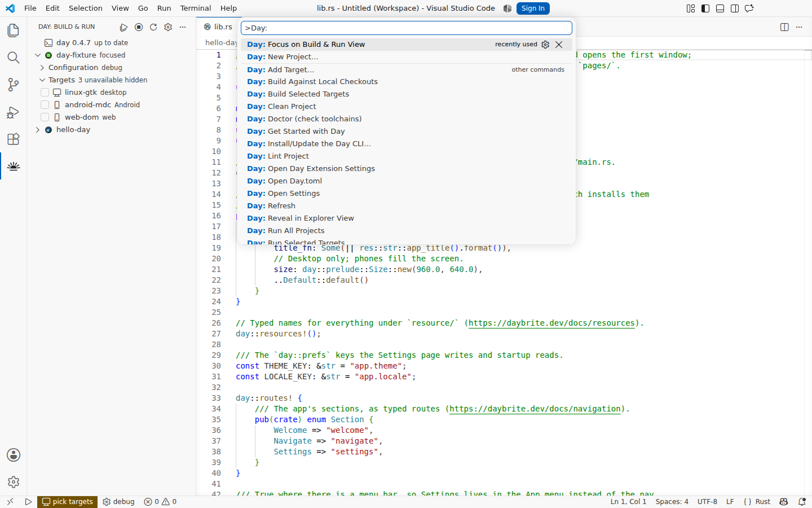
Task: Open the Manage gear in activity bar
Action: tap(14, 482)
